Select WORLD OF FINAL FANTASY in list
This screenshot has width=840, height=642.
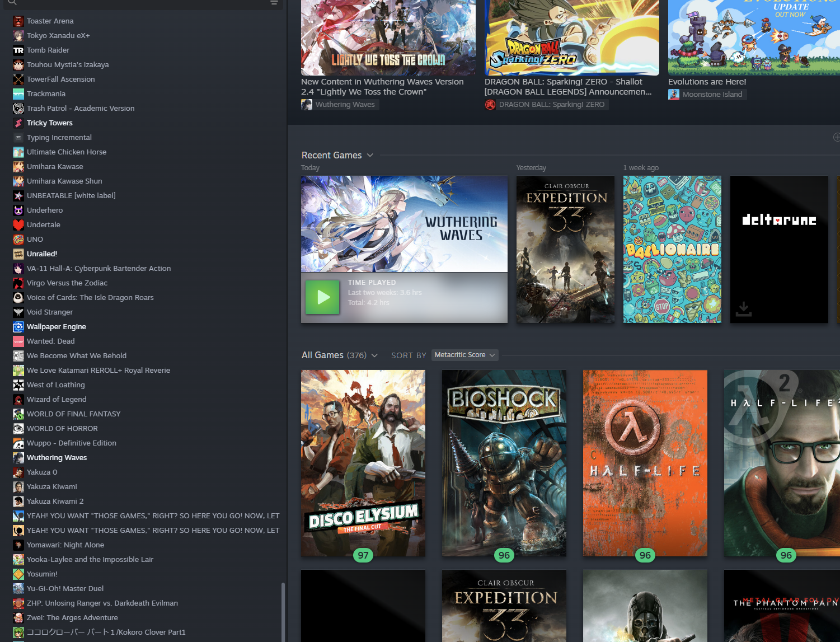[74, 414]
